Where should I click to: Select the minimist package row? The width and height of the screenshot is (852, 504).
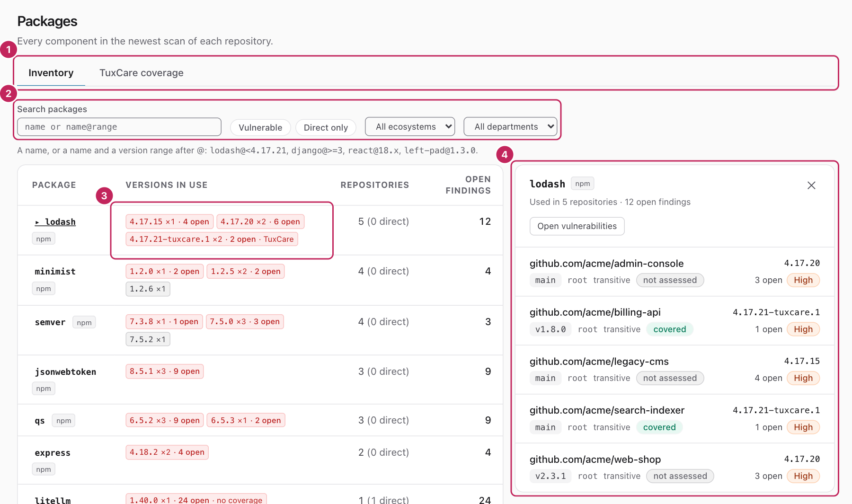click(x=260, y=280)
